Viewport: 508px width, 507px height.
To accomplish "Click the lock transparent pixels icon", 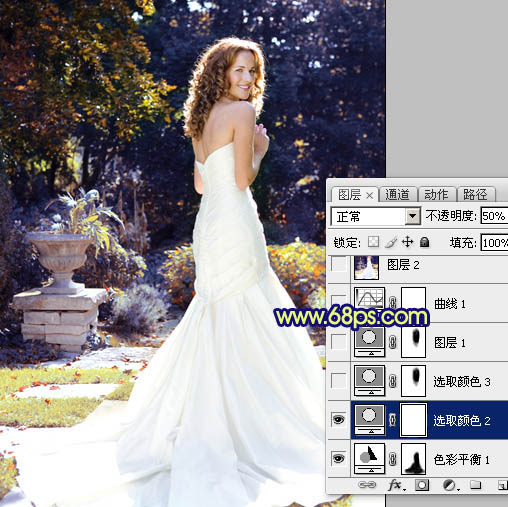I will 373,242.
